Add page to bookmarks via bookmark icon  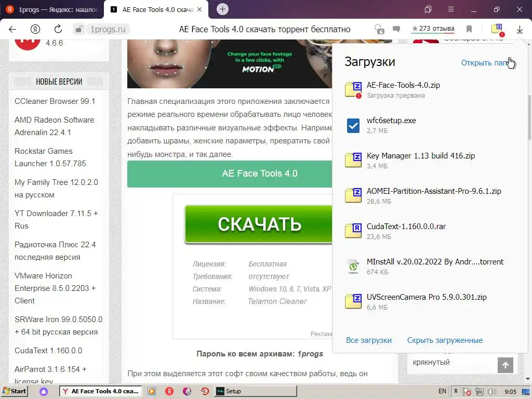[x=469, y=29]
